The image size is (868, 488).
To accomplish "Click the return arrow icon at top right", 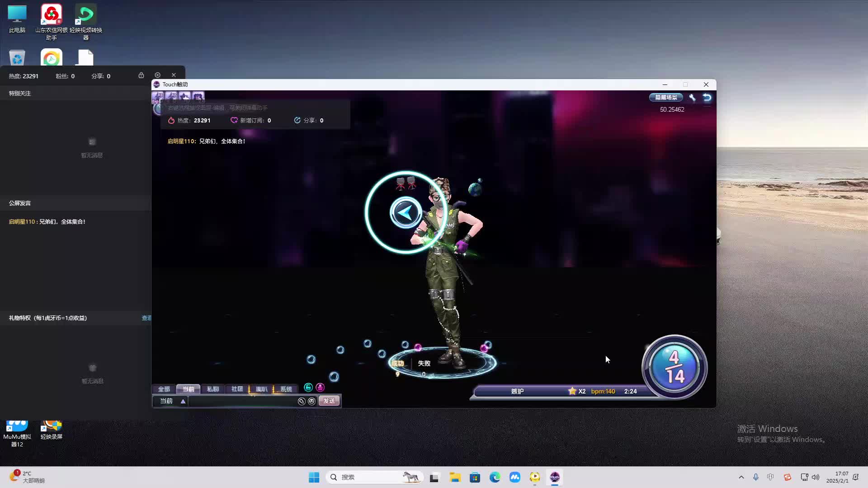I will pyautogui.click(x=707, y=97).
